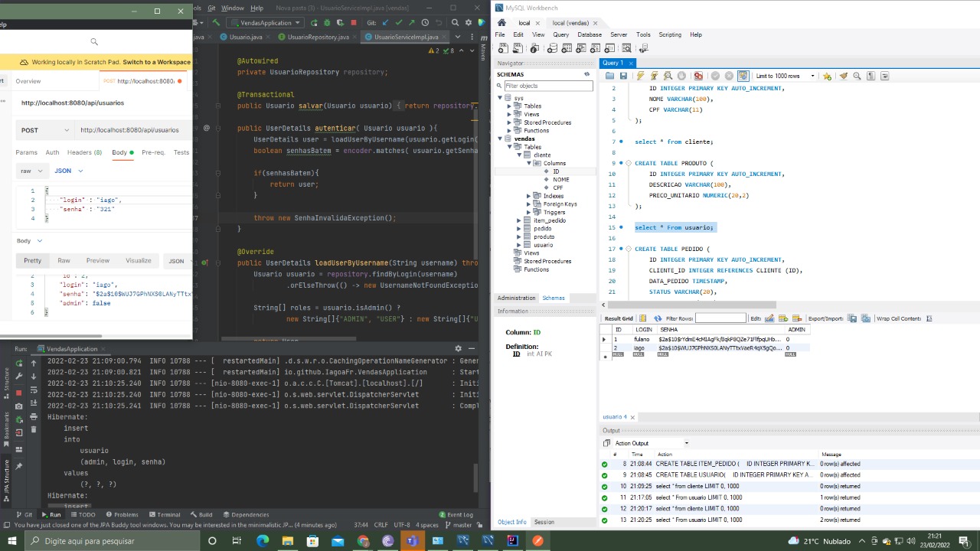Screen dimensions: 980x551
Task: Click the open SQL script folder icon in Query 1 toolbar
Action: pyautogui.click(x=609, y=76)
